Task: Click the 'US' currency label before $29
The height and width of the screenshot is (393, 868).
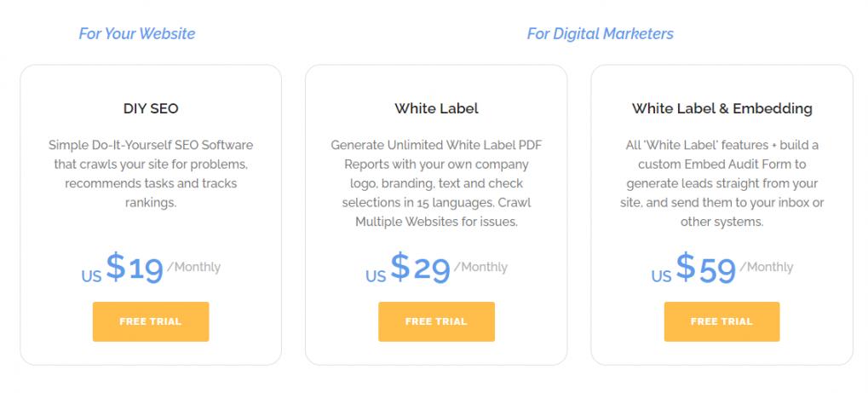Action: coord(376,276)
